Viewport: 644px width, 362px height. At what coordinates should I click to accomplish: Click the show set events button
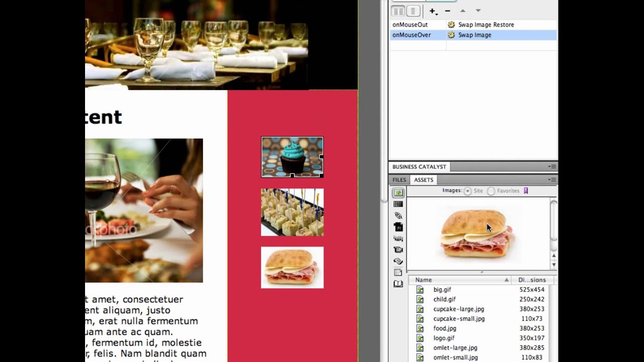(x=398, y=11)
